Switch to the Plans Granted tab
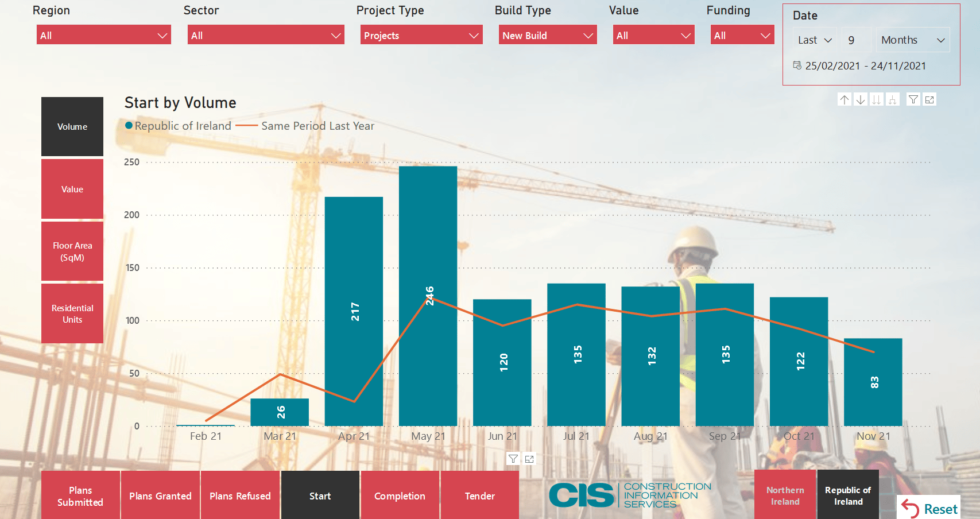Image resolution: width=980 pixels, height=519 pixels. coord(160,496)
